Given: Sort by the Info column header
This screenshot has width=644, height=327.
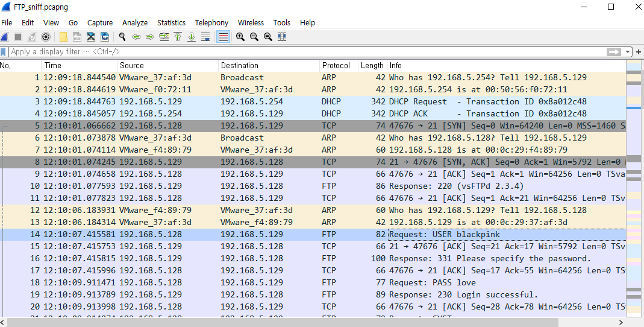Looking at the screenshot, I should (x=507, y=65).
